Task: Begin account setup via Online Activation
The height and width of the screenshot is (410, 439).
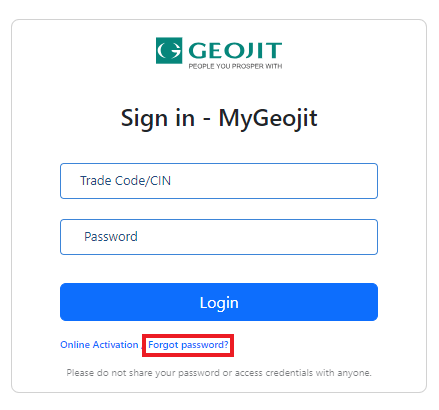Action: (99, 345)
